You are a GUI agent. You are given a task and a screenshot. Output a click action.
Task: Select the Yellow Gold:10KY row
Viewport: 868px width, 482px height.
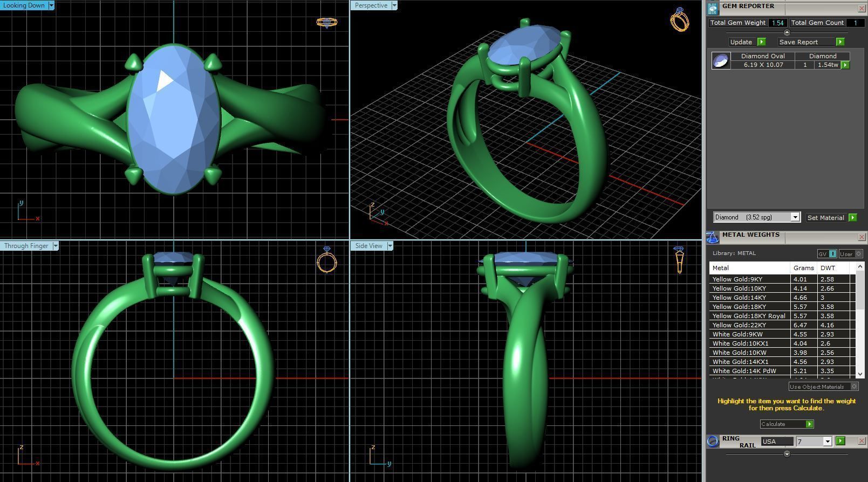tap(782, 288)
